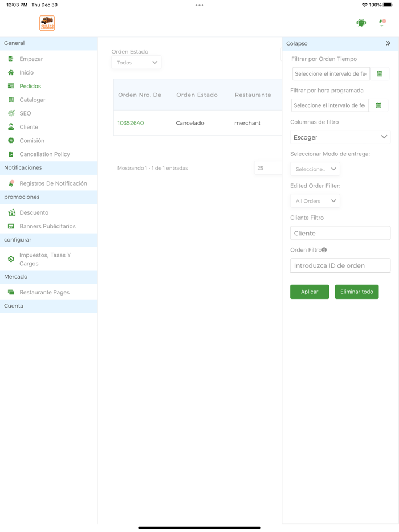
Task: Click the General section header
Action: click(x=49, y=43)
